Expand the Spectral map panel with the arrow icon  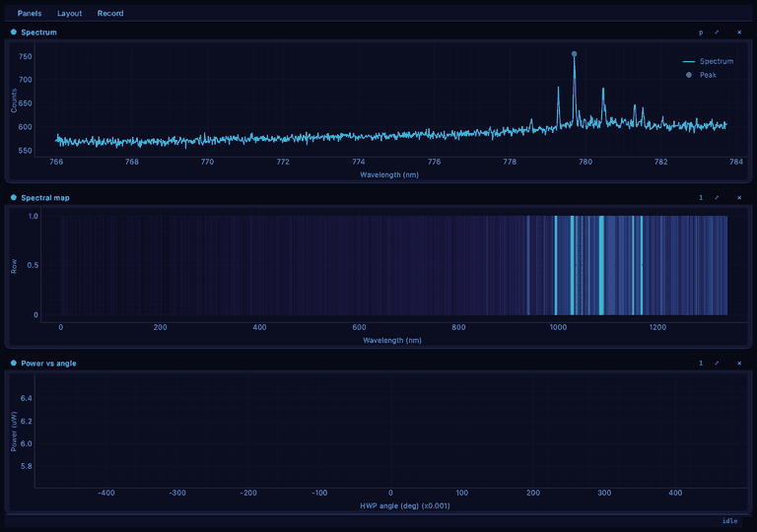(x=717, y=197)
